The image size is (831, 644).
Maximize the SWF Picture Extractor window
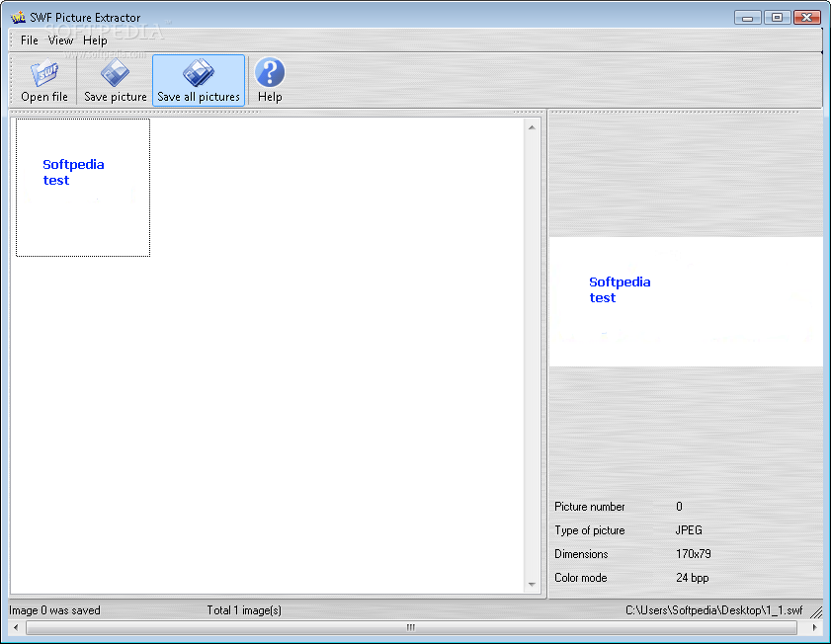click(777, 18)
